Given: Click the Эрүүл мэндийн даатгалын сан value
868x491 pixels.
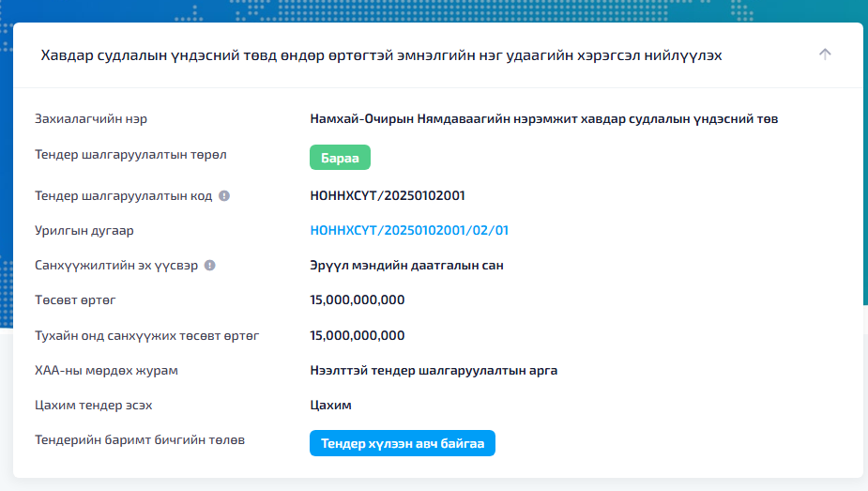Looking at the screenshot, I should (406, 266).
